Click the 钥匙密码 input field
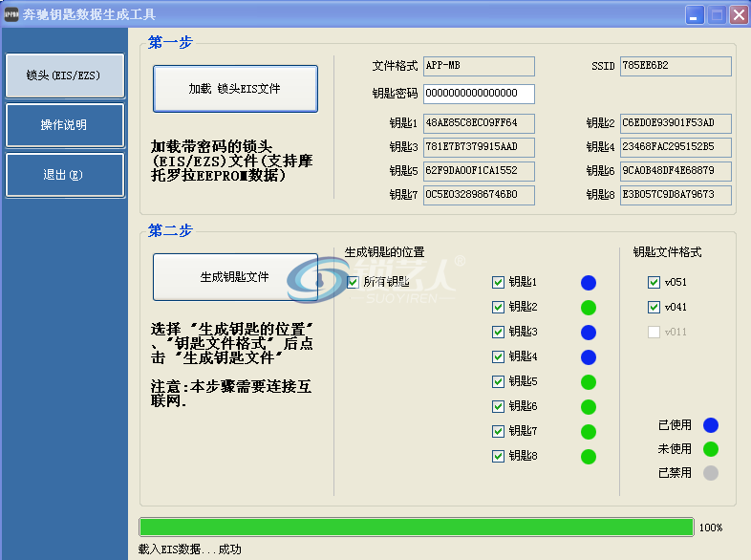Image resolution: width=751 pixels, height=560 pixels. 479,94
